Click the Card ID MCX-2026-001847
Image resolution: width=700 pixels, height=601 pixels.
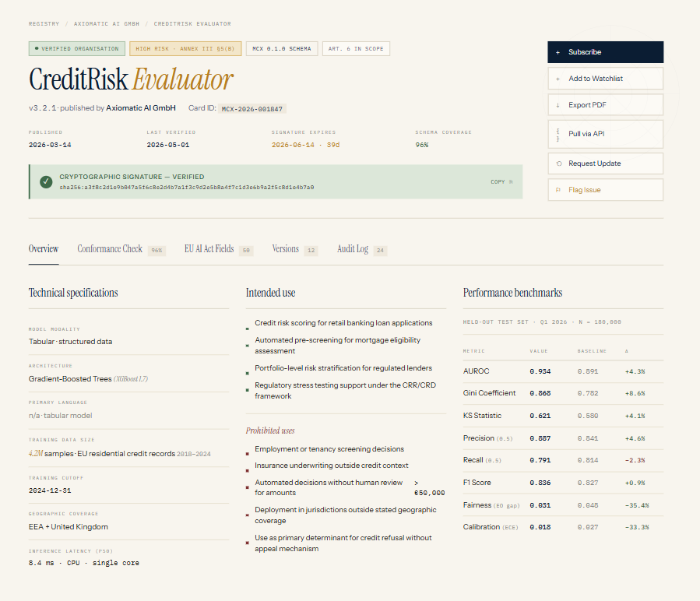pyautogui.click(x=252, y=109)
